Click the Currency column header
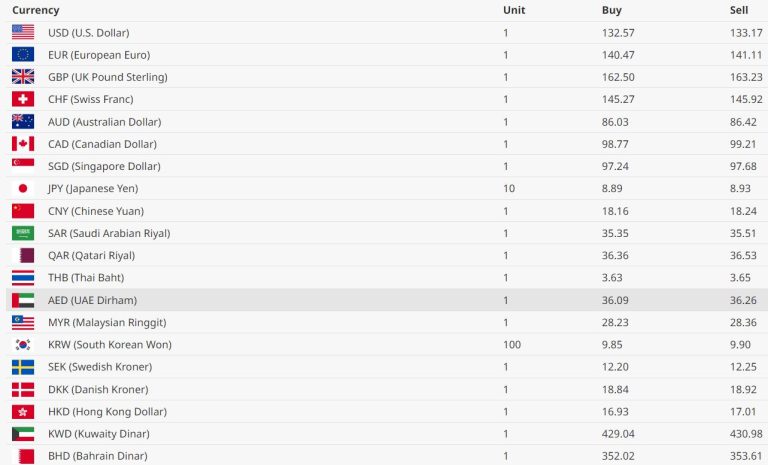This screenshot has width=768, height=465. (36, 10)
